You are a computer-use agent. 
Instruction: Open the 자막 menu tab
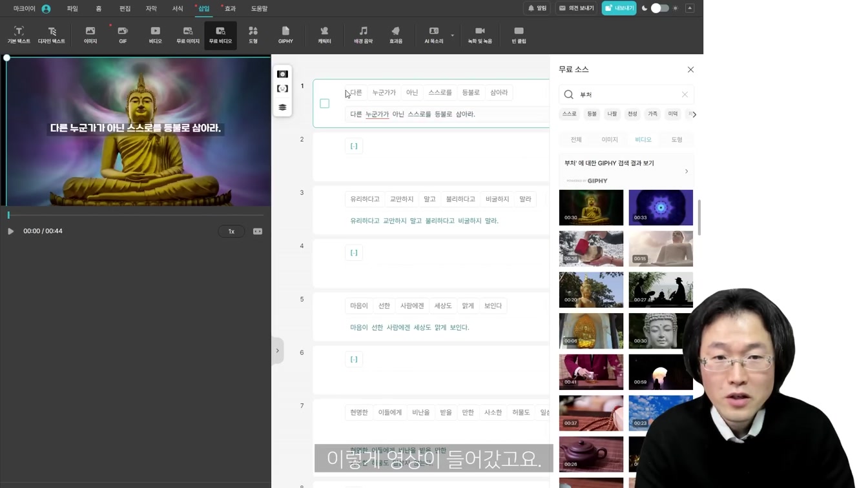[x=151, y=9]
